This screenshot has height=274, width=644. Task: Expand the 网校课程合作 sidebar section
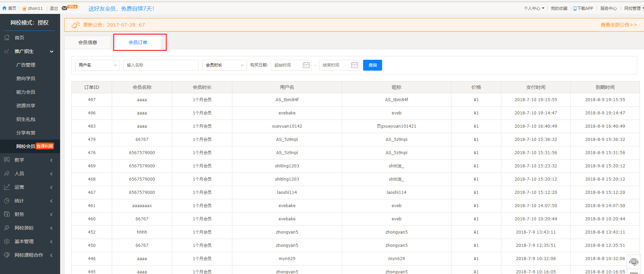point(51,255)
